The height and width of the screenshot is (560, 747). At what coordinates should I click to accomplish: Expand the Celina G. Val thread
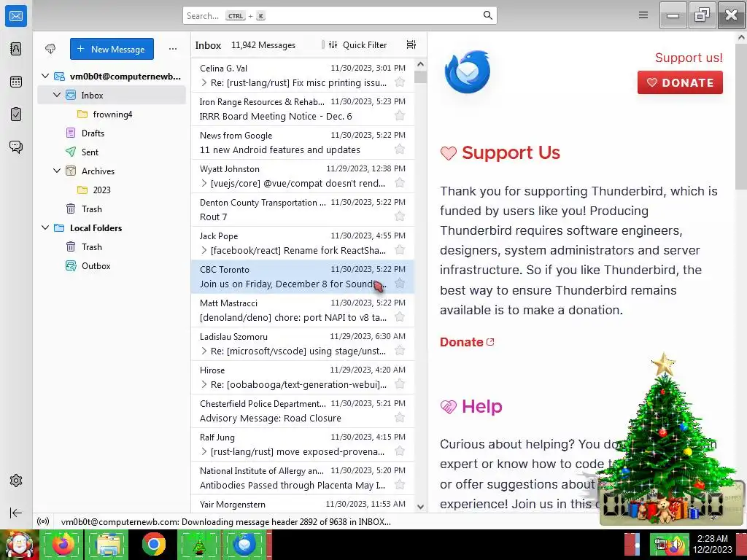[x=204, y=82]
